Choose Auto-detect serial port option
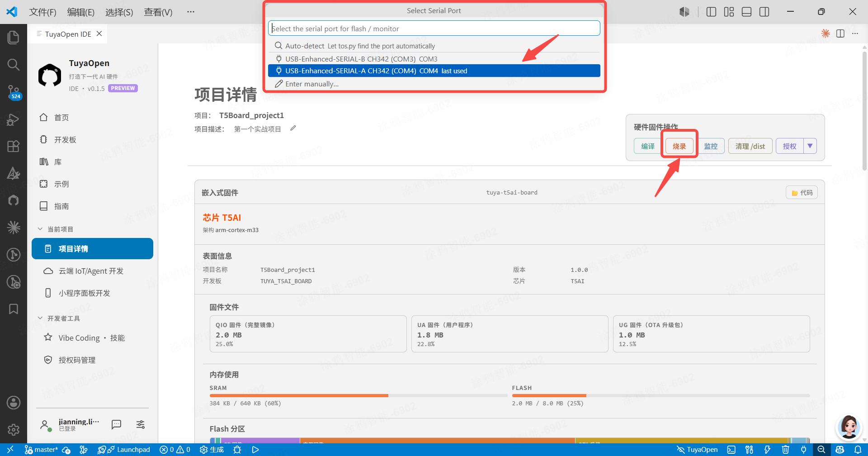The width and height of the screenshot is (868, 456). coord(434,46)
